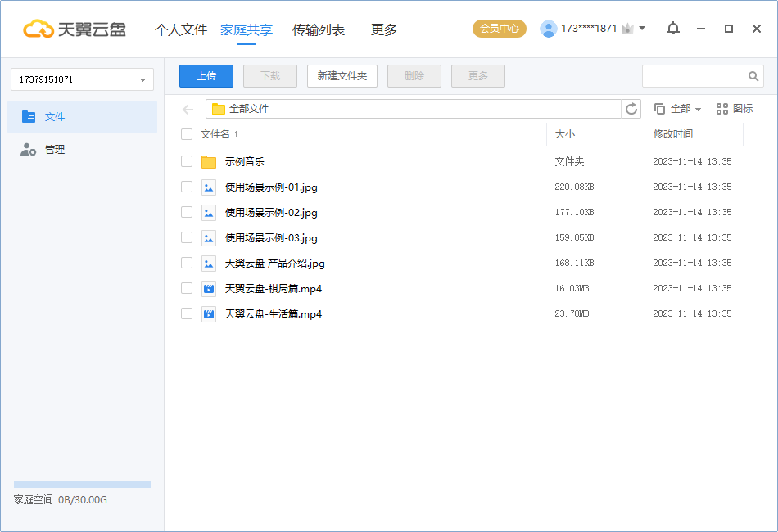Check the box for 示例音乐 folder
This screenshot has width=778, height=532.
pyautogui.click(x=187, y=161)
